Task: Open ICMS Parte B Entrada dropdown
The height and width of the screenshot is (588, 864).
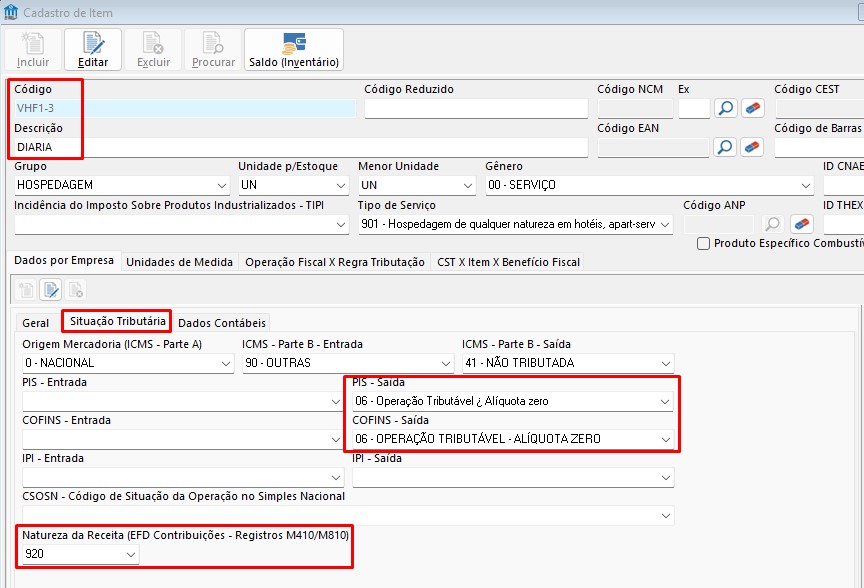Action: point(446,364)
